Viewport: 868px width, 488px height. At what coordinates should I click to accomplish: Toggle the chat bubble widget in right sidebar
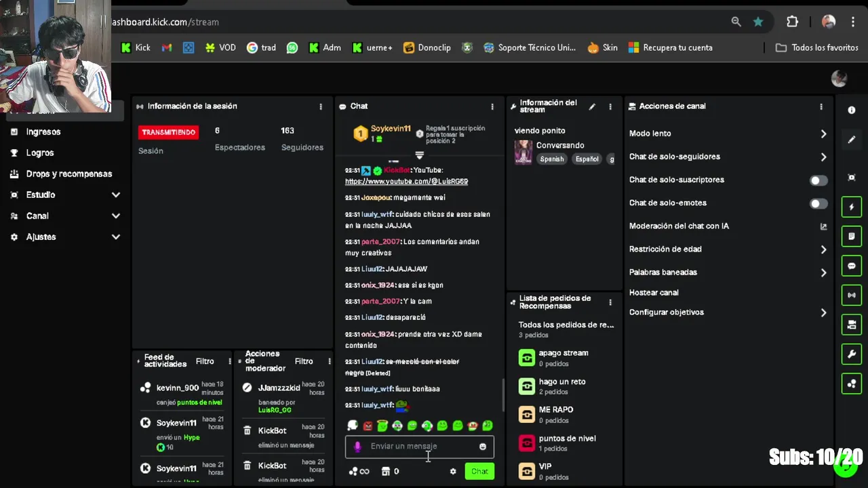852,266
